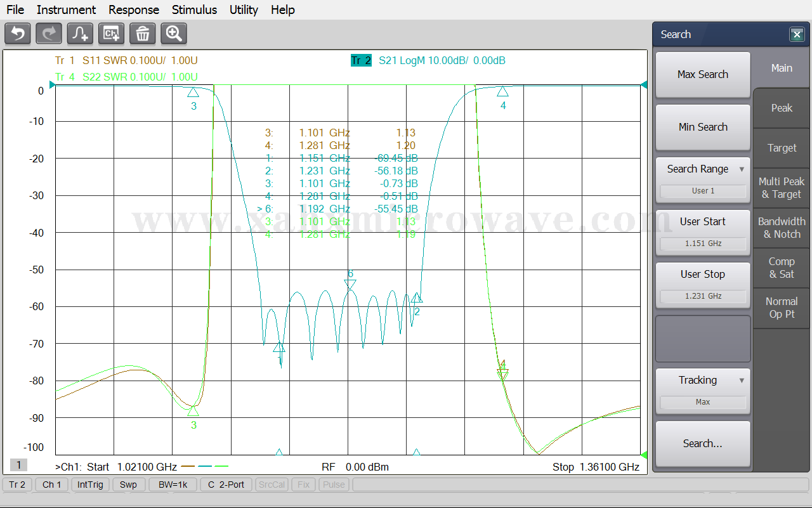Add a new channel with toolbar icon

click(x=111, y=34)
